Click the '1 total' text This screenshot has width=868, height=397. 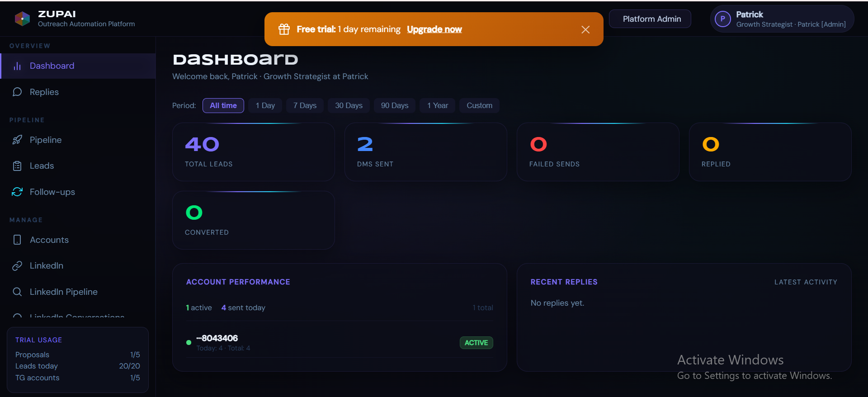click(483, 307)
